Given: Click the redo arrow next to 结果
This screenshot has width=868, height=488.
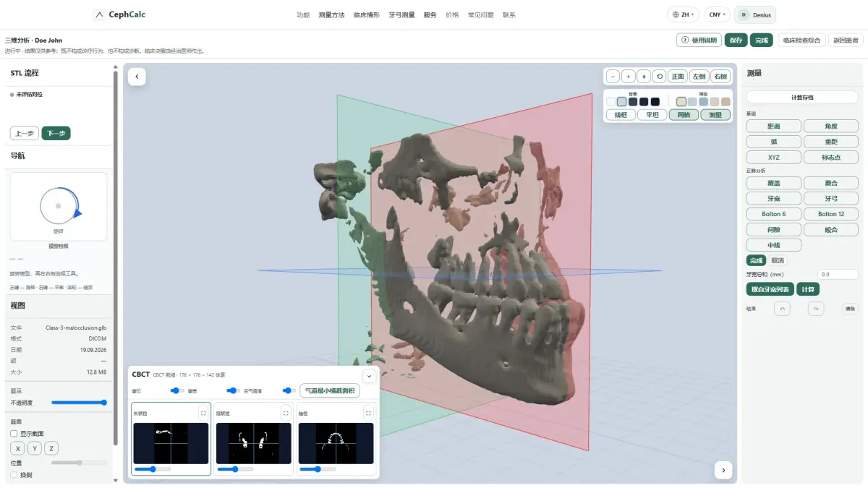Looking at the screenshot, I should click(816, 309).
